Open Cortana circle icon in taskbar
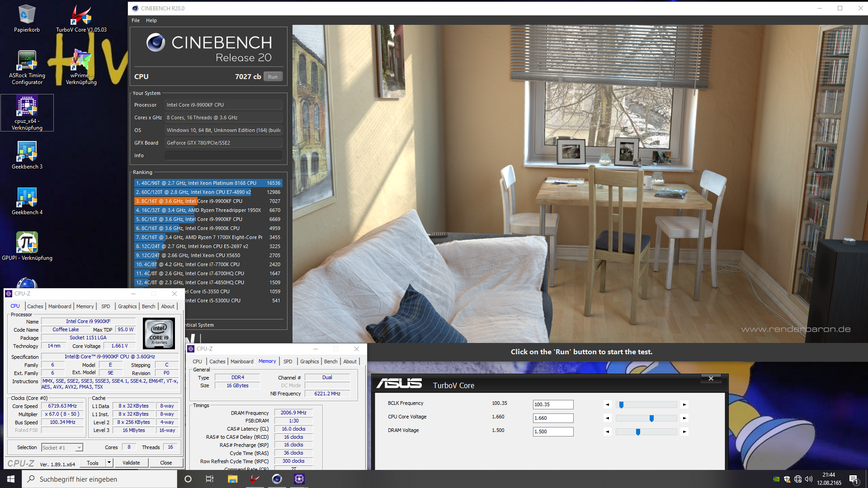Image resolution: width=868 pixels, height=488 pixels. (188, 479)
